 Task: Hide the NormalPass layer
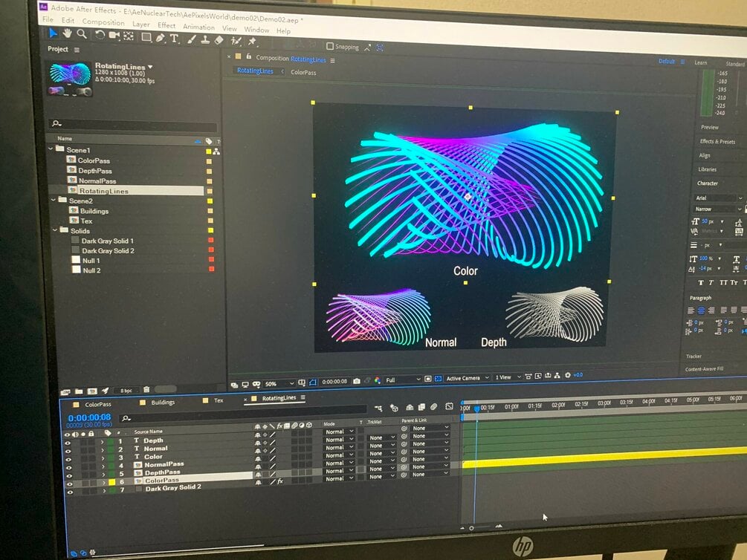pyautogui.click(x=68, y=468)
